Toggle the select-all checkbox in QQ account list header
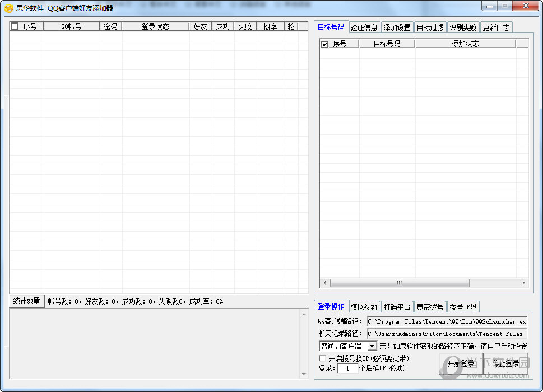 (x=15, y=26)
